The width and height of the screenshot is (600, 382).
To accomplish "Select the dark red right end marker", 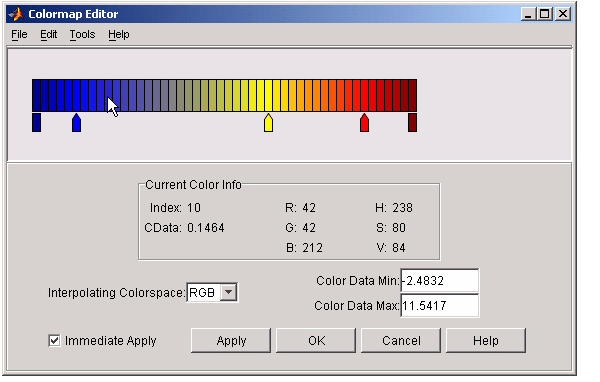I will pos(412,122).
